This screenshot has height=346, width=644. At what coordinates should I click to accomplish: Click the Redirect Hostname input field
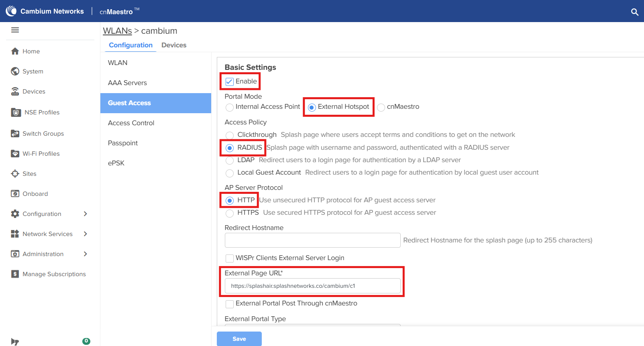[312, 240]
